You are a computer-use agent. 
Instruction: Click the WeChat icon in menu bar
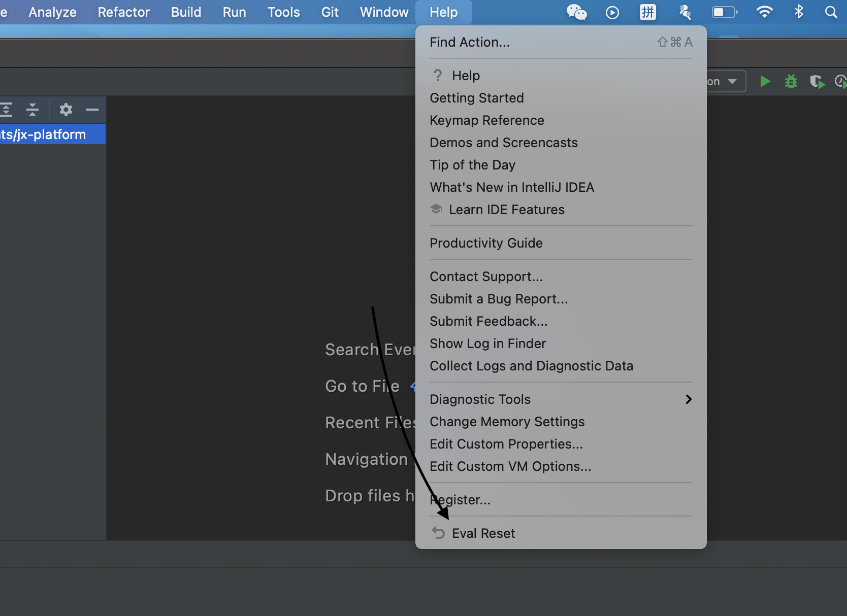(x=576, y=12)
